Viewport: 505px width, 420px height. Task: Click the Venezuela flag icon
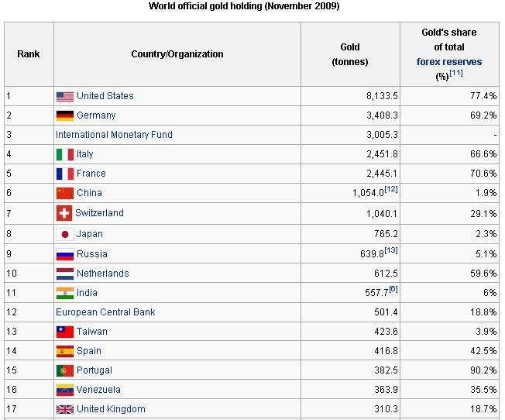coord(65,390)
